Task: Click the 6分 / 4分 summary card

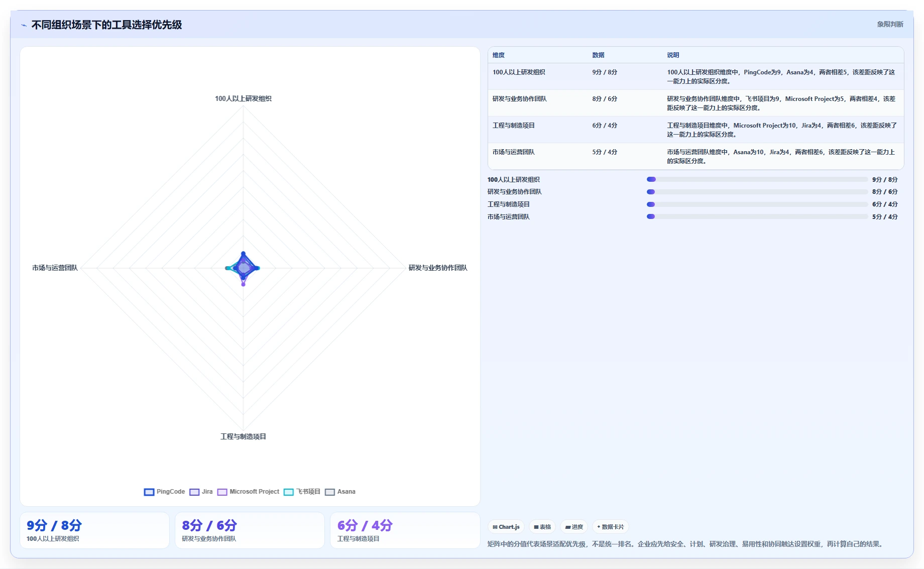Action: pos(405,530)
